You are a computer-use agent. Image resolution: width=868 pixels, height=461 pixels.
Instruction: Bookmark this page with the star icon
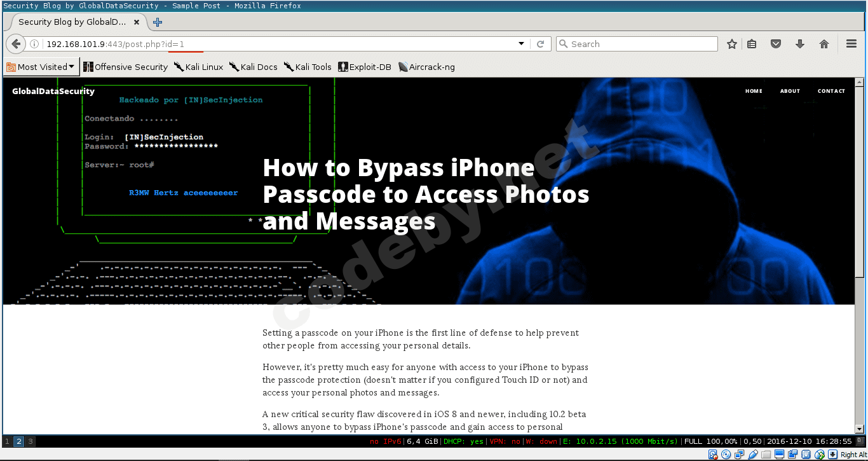tap(732, 44)
